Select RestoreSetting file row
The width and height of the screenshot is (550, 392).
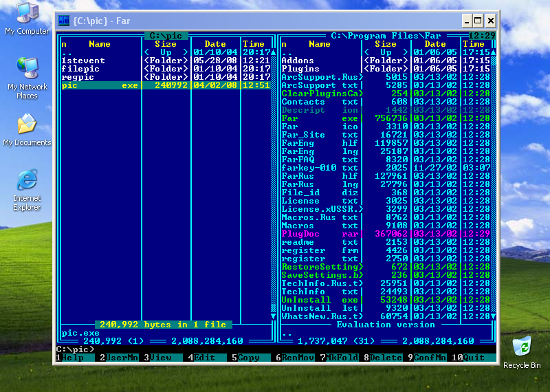(x=386, y=267)
